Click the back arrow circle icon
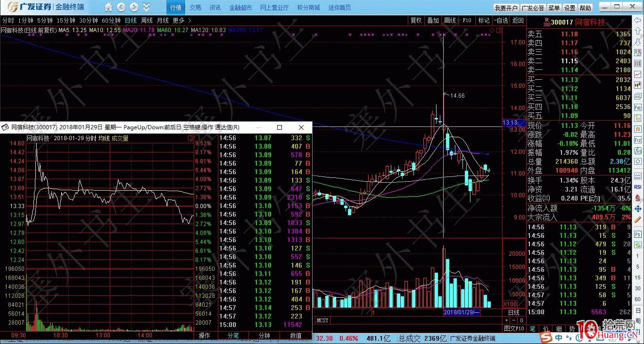The width and height of the screenshot is (644, 344). [121, 7]
